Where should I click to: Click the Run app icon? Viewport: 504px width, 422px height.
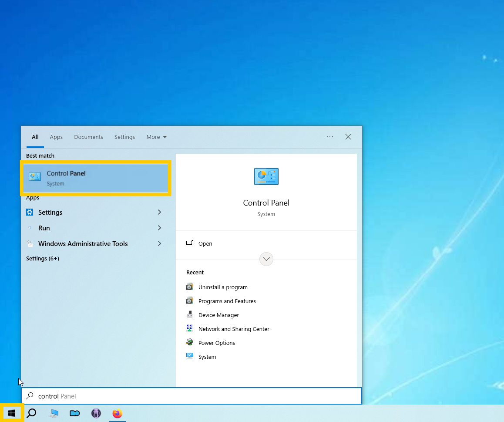(x=30, y=228)
